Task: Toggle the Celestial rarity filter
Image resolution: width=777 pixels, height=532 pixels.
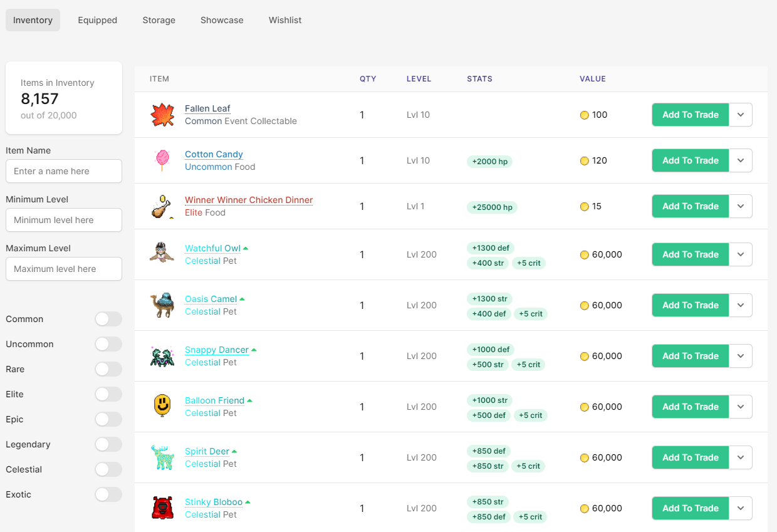Action: (108, 469)
